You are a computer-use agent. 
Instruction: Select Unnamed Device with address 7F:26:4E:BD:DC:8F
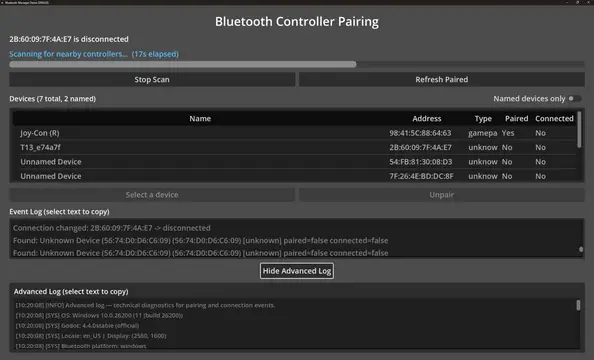(x=294, y=176)
